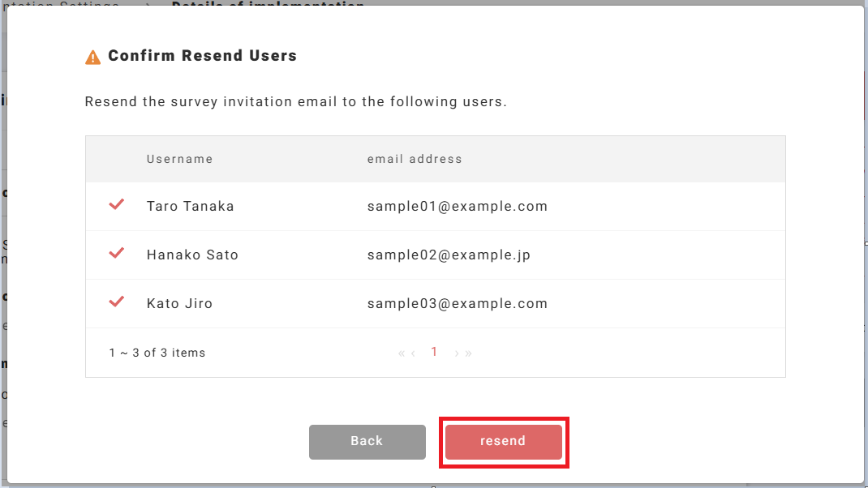Go to the first page of users

click(x=402, y=353)
